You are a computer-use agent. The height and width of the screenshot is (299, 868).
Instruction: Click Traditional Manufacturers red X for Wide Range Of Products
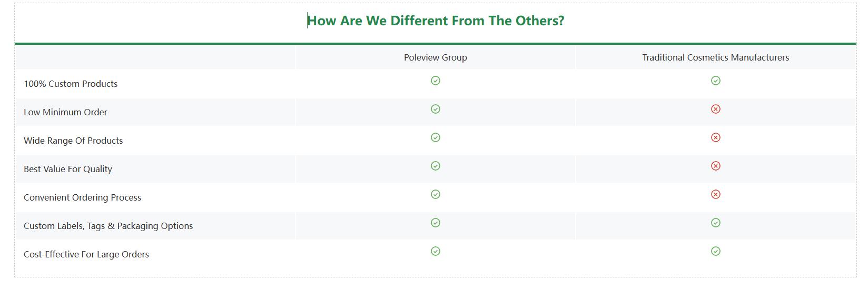716,137
